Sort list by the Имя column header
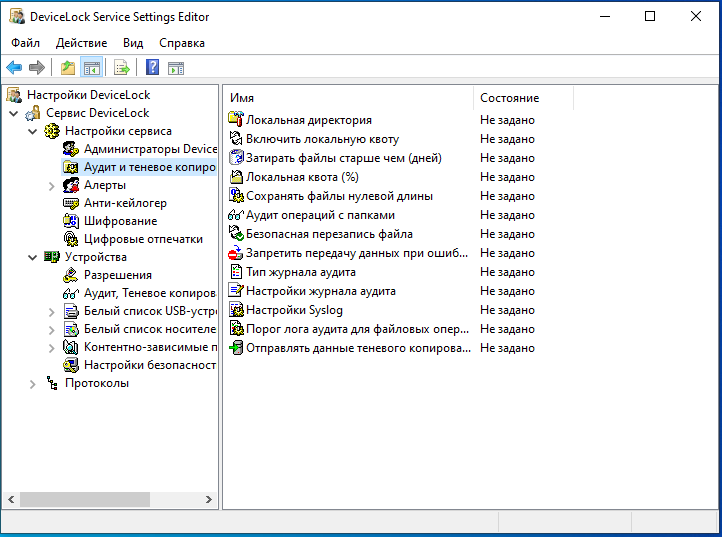The image size is (722, 537). (349, 98)
